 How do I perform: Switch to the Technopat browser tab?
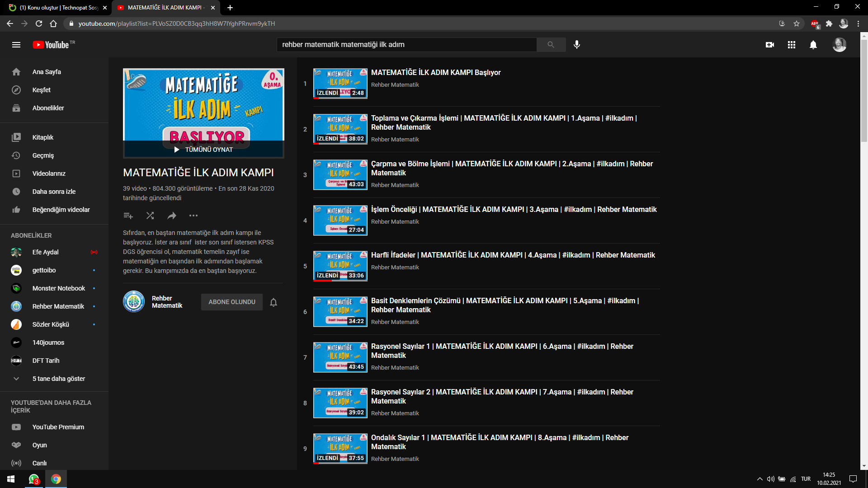click(x=58, y=8)
